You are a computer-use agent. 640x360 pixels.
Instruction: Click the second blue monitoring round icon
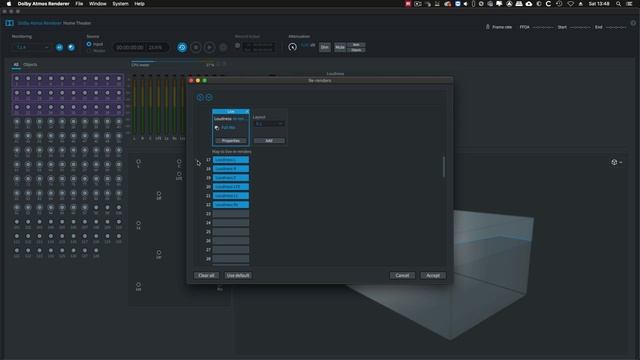click(x=71, y=47)
